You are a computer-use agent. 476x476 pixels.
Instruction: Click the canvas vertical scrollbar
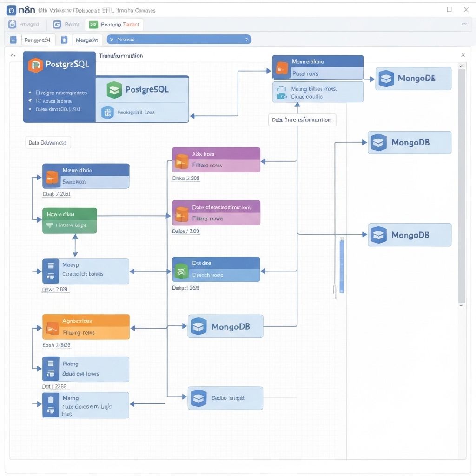click(461, 186)
